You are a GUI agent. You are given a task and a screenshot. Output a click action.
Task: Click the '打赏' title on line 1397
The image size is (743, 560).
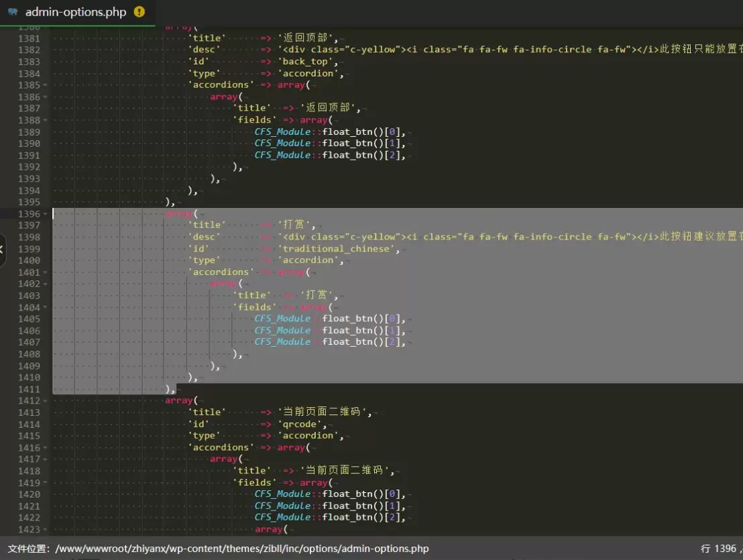(294, 225)
